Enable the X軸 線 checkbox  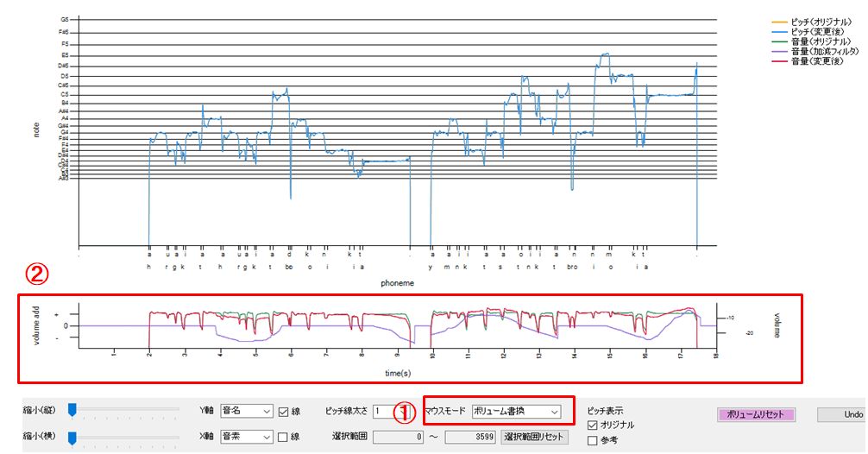284,438
